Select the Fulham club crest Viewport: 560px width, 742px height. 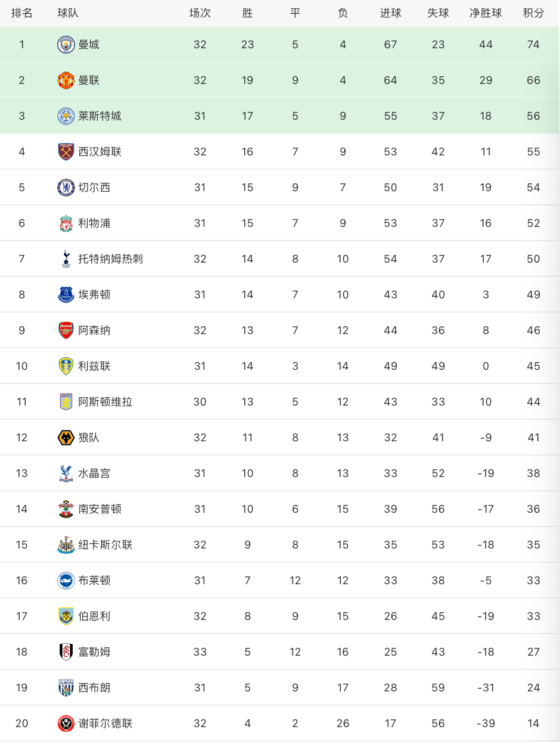[66, 652]
